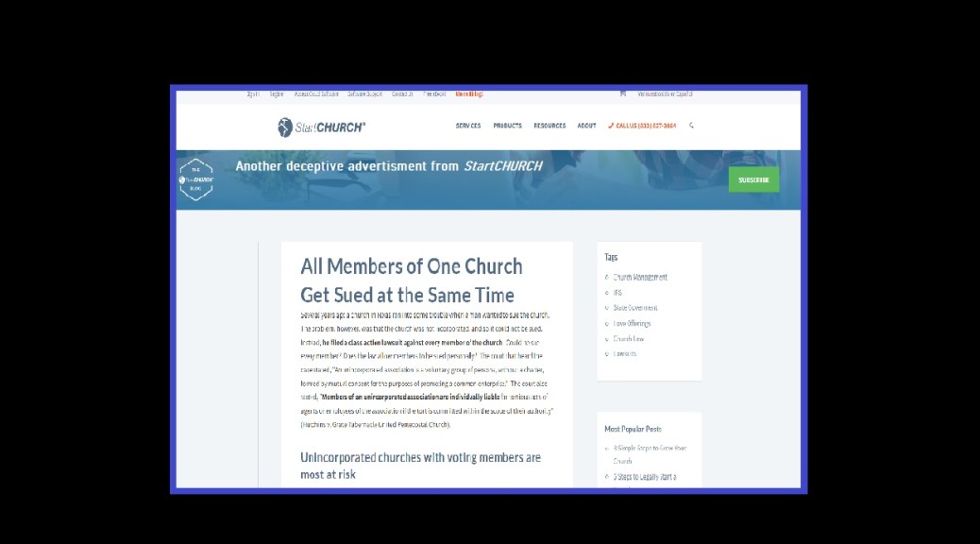The image size is (980, 544).
Task: Select the IRS tag
Action: 617,293
